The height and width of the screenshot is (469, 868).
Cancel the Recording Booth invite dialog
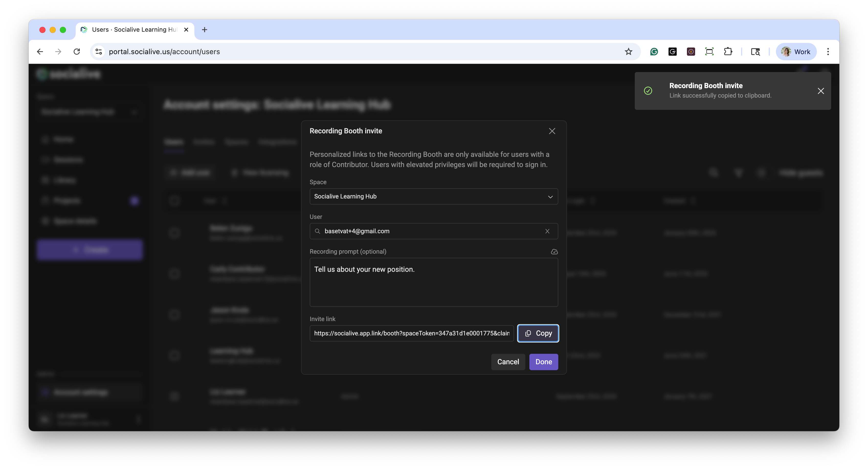[508, 362]
